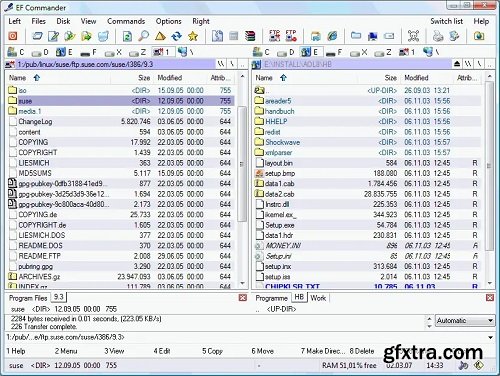Viewport: 500px width, 376px height.
Task: Select drive Z in right panel
Action: 383,52
